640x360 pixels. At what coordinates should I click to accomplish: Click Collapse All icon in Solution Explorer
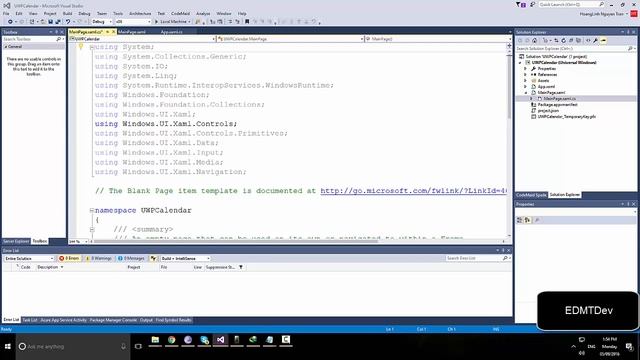[x=571, y=40]
